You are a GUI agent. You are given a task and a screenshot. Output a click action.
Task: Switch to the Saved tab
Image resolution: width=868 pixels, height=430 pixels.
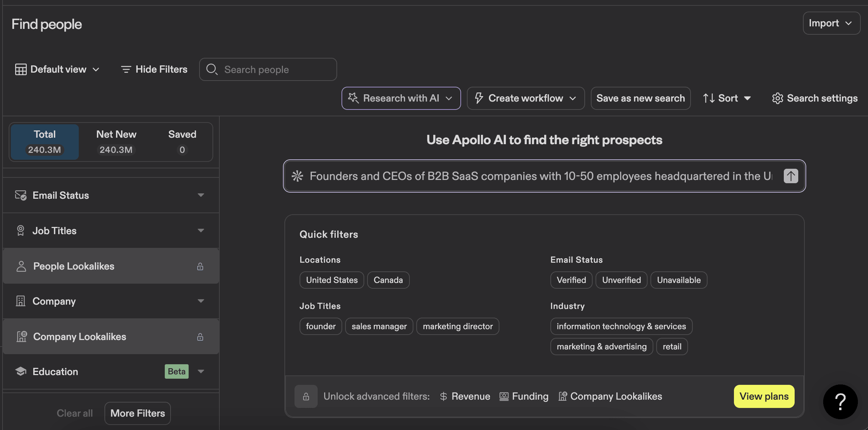pyautogui.click(x=182, y=142)
